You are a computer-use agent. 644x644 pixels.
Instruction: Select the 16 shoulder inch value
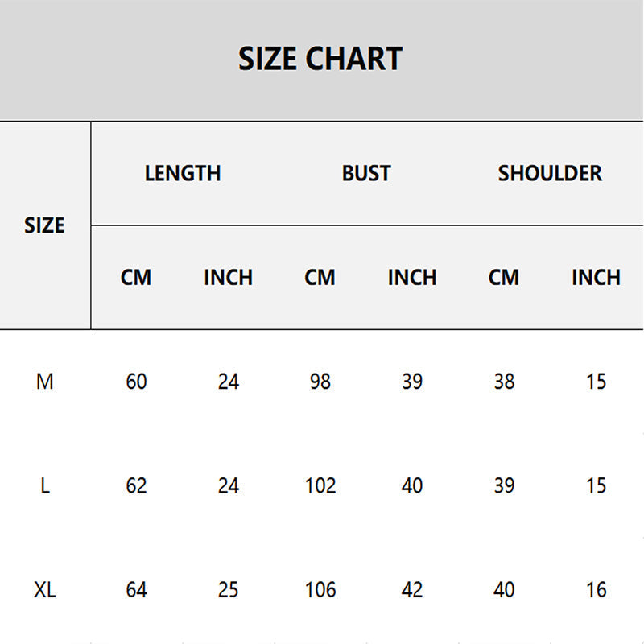tap(596, 590)
